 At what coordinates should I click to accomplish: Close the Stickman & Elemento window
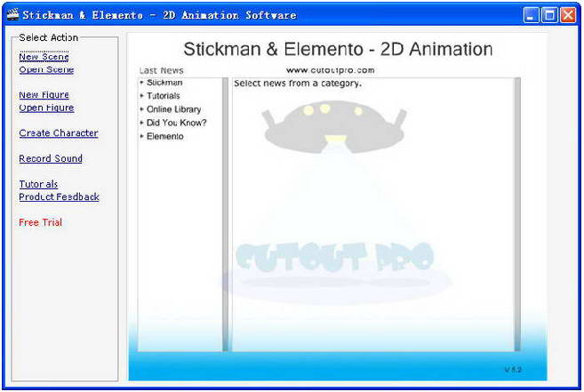point(568,15)
